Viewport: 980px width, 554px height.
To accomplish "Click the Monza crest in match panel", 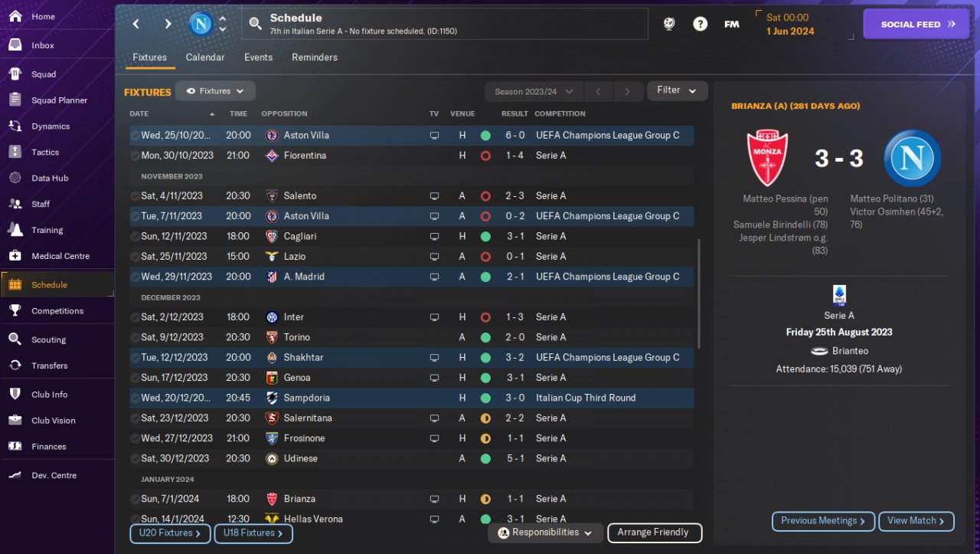I will [x=766, y=158].
